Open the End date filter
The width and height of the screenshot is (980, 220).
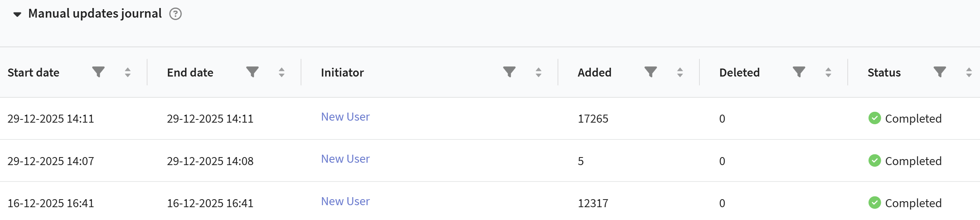[x=252, y=72]
